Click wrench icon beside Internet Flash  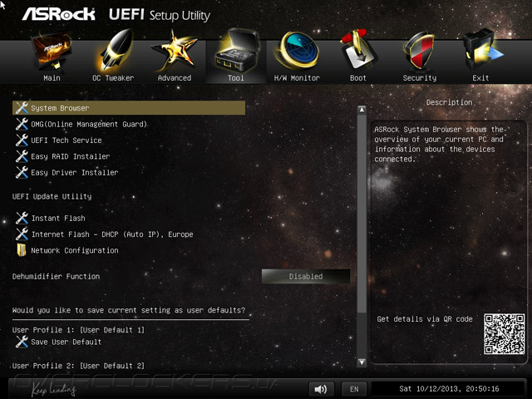[x=22, y=234]
